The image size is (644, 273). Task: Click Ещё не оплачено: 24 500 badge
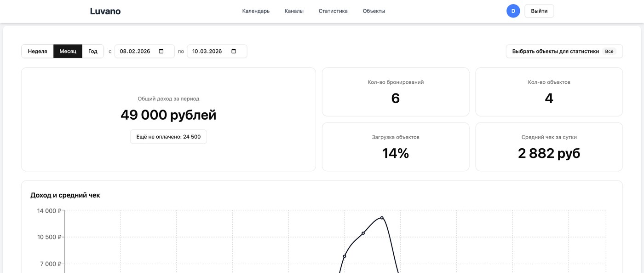pos(168,137)
